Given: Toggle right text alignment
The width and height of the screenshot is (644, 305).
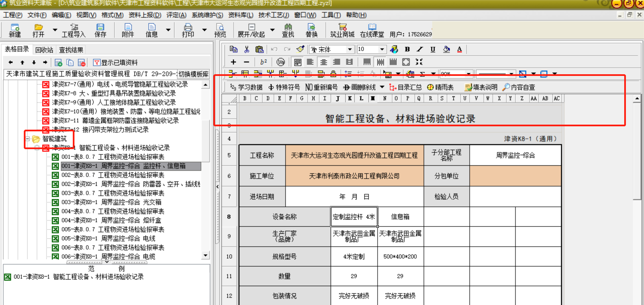Looking at the screenshot, I should [x=336, y=62].
